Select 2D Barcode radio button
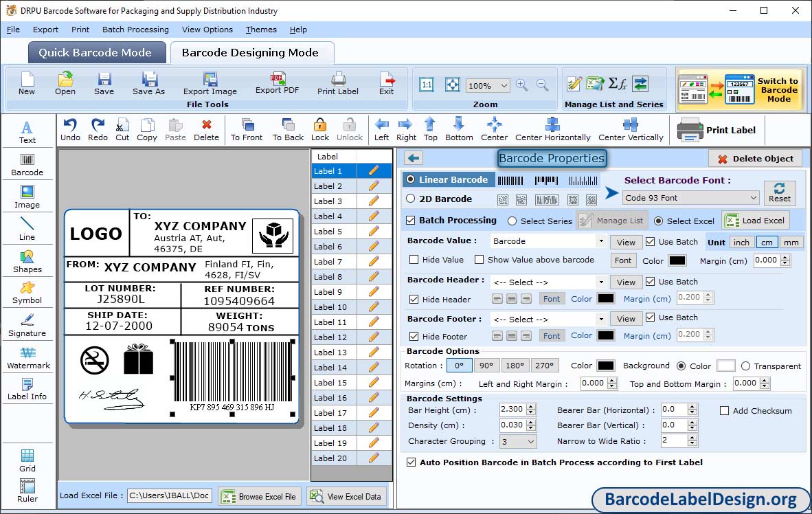 [411, 199]
